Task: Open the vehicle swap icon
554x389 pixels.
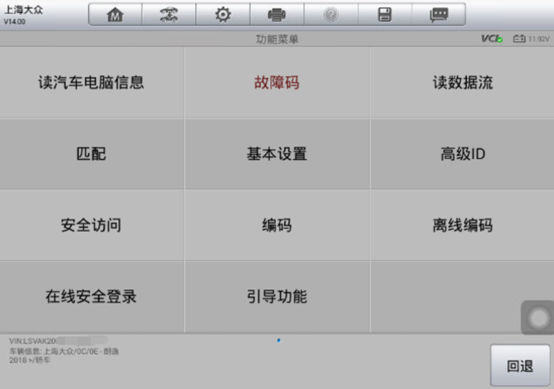Action: 169,14
